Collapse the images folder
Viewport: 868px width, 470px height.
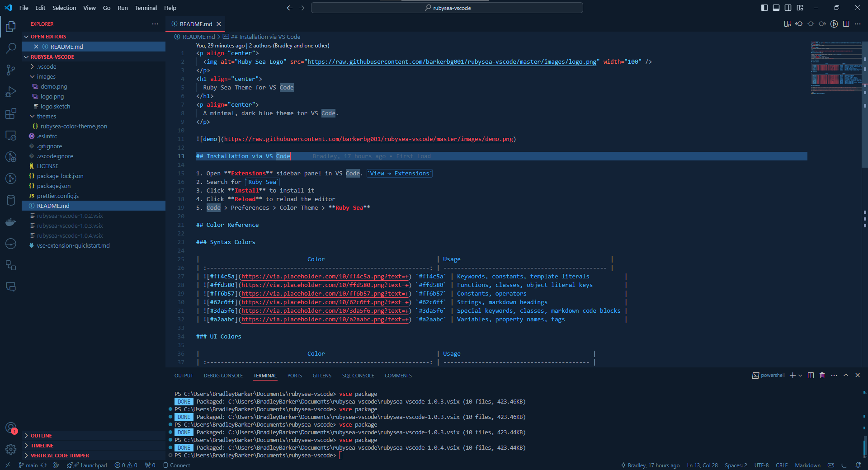pyautogui.click(x=46, y=76)
